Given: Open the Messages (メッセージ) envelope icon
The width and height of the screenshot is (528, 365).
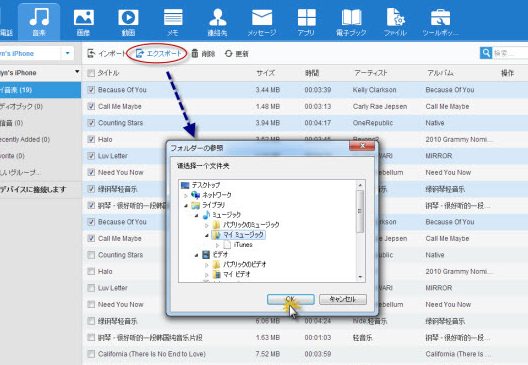Looking at the screenshot, I should [x=262, y=17].
